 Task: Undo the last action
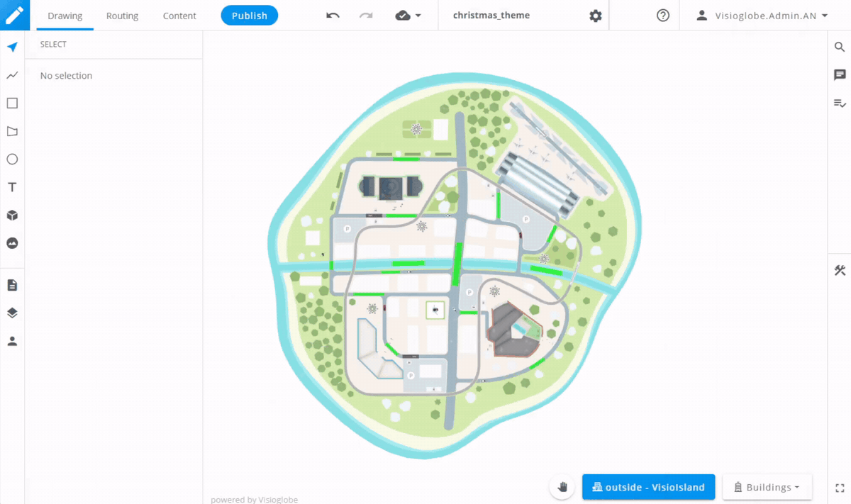pyautogui.click(x=333, y=16)
